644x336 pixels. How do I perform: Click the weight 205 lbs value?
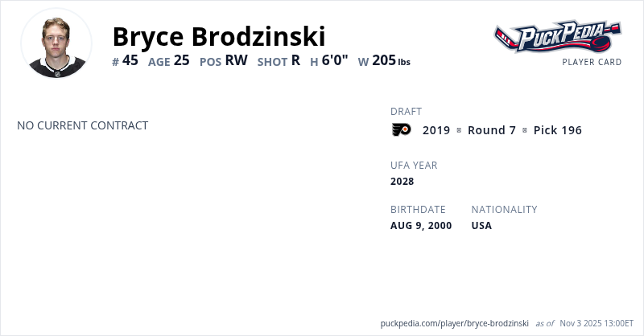click(x=390, y=60)
